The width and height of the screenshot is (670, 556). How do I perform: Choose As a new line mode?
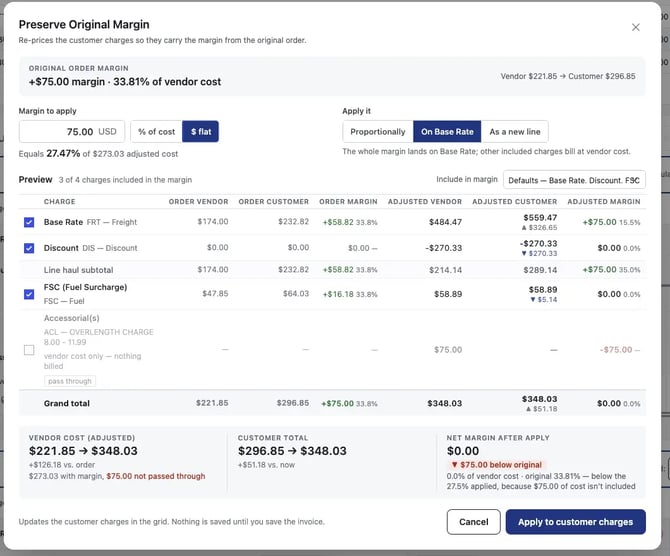coord(514,132)
